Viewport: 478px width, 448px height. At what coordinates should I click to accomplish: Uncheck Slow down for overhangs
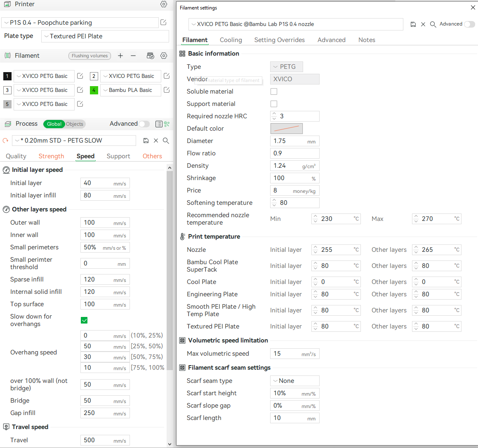point(84,320)
